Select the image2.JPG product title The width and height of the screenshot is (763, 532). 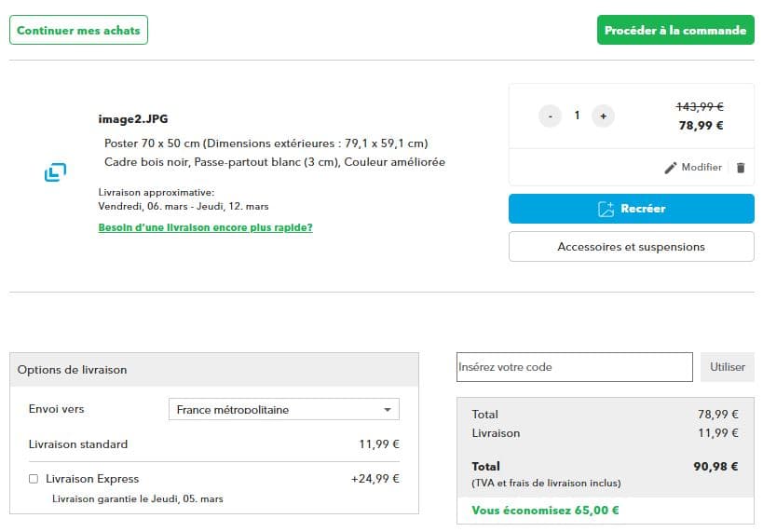[133, 119]
